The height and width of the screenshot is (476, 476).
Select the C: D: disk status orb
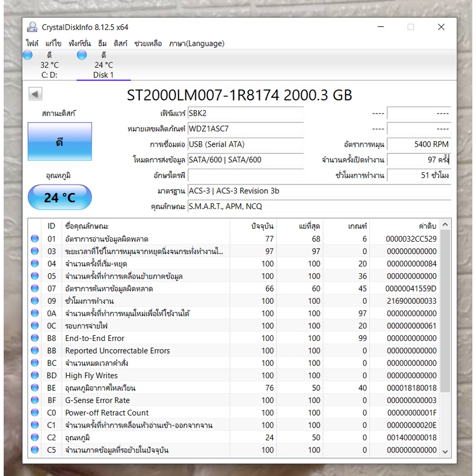[28, 55]
